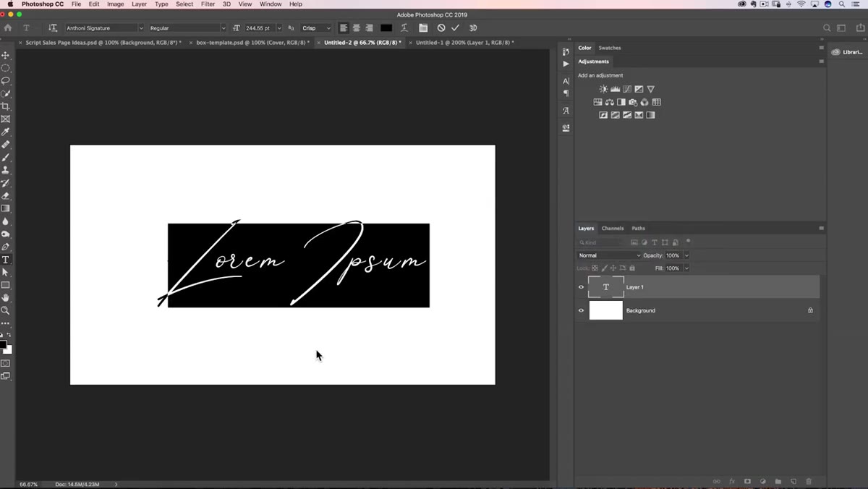Toggle right text alignment

[369, 28]
